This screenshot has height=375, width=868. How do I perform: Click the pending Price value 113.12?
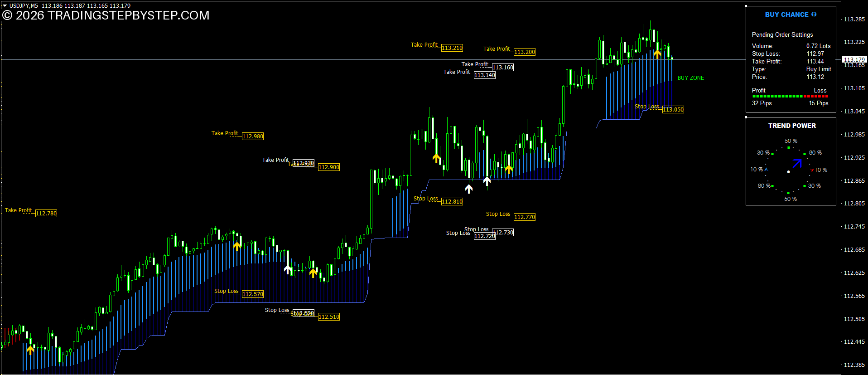pos(815,77)
